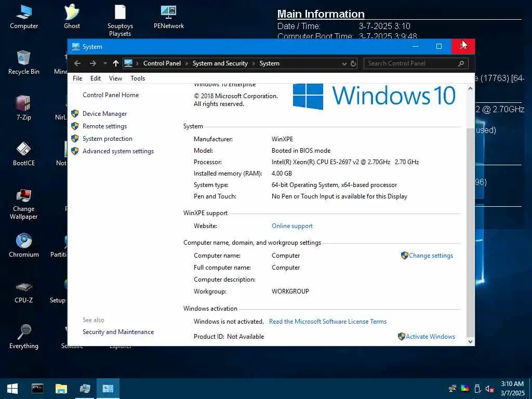The image size is (532, 399).
Task: Open the recent locations dropdown arrow
Action: tap(105, 63)
